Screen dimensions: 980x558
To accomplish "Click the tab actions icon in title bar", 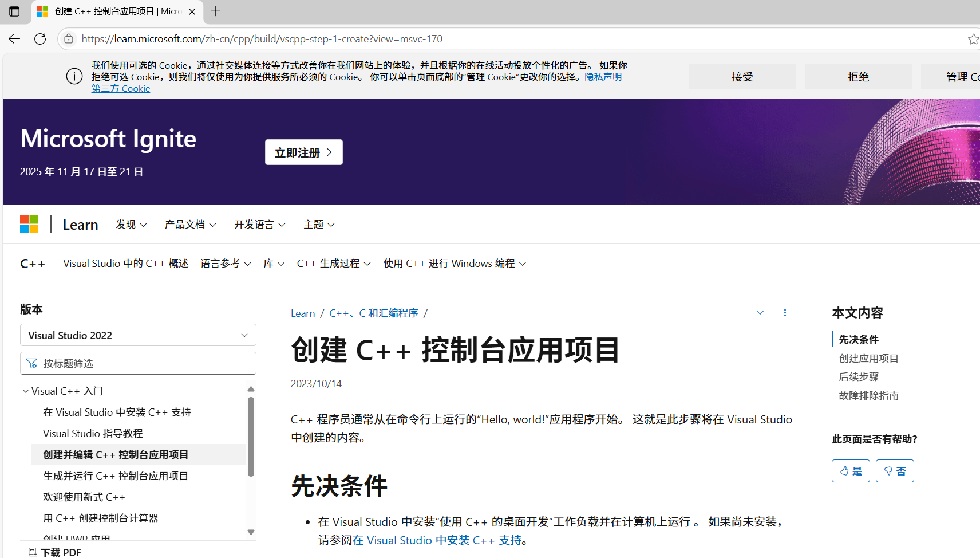I will [x=14, y=11].
